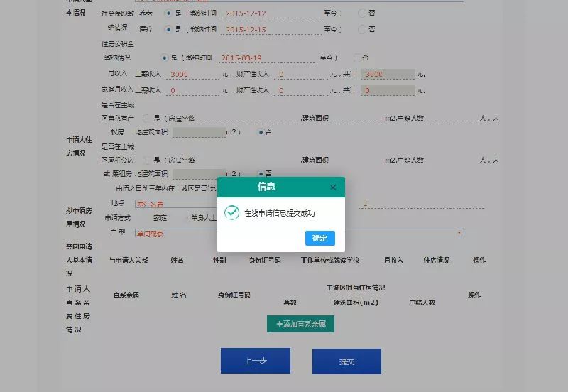The image size is (568, 392).
Task: Click the 确定 button in the 信息 dialog
Action: tap(320, 238)
